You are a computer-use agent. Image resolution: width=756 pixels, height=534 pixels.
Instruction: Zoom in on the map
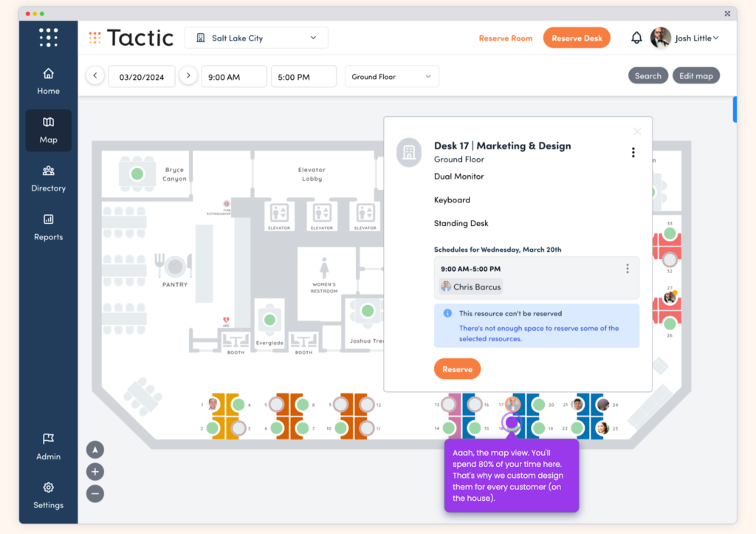(95, 472)
